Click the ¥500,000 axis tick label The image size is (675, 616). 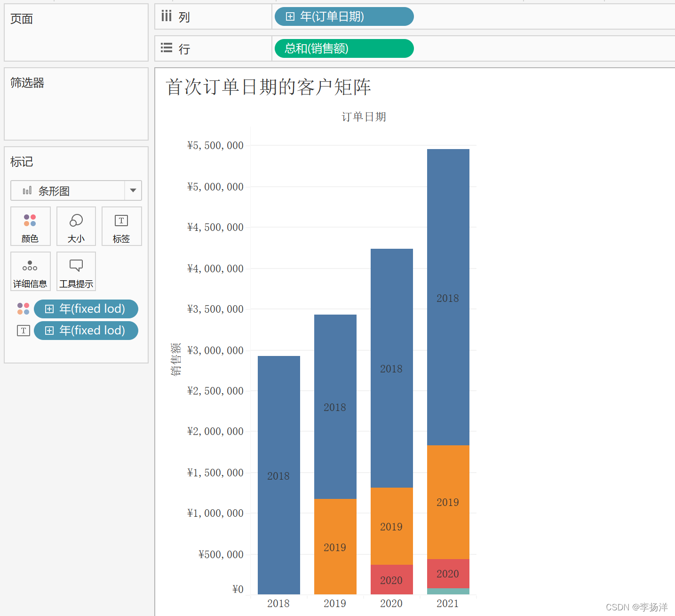(221, 554)
